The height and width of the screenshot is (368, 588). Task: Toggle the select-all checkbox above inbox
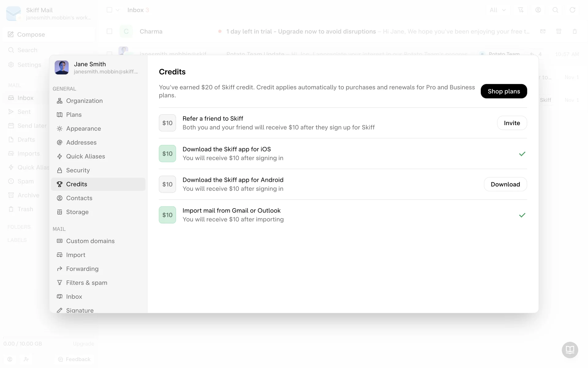coord(109,10)
